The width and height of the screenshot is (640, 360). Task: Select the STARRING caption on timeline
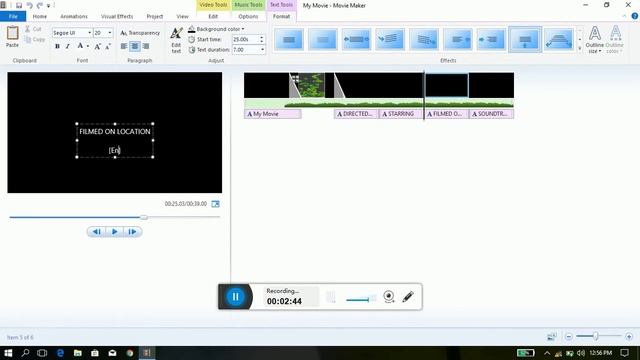pos(401,114)
